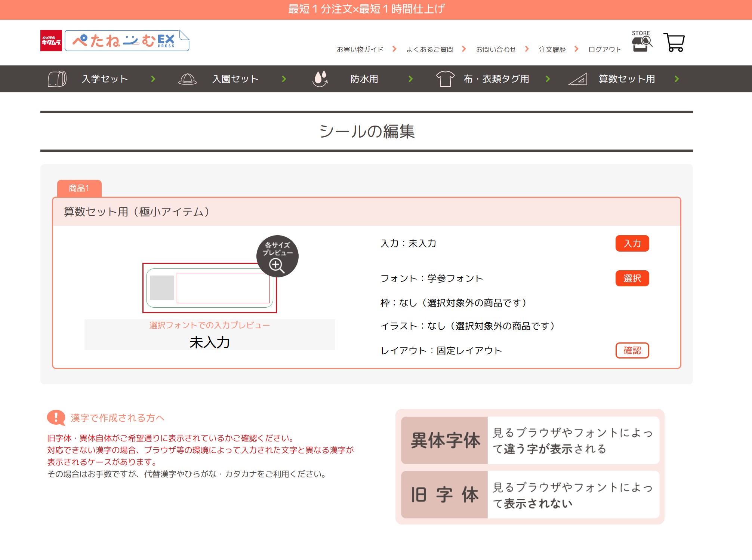Click the arrow after お買い物ガイド
Screen dimensions: 752x560
[394, 49]
